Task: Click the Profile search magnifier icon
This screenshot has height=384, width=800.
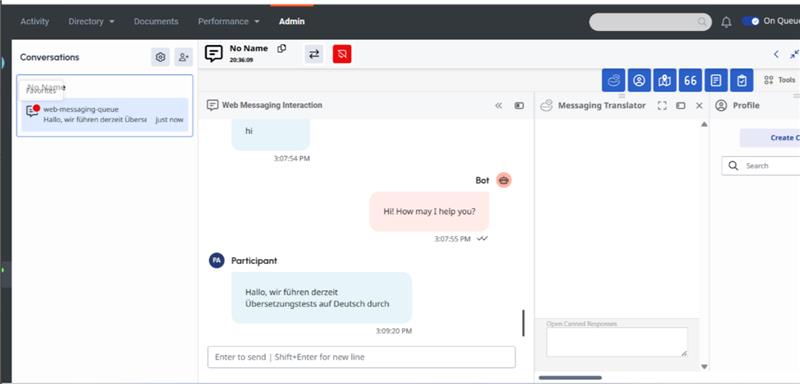Action: pyautogui.click(x=733, y=166)
